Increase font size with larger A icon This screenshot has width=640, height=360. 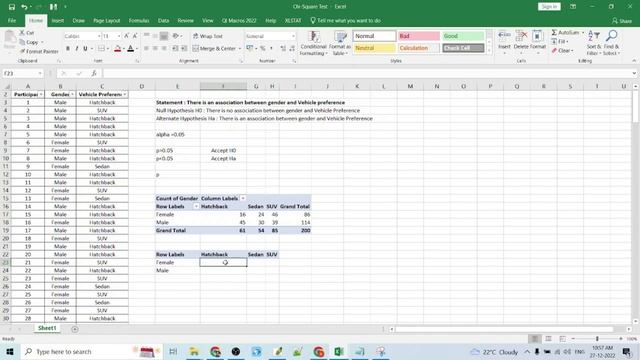(127, 36)
